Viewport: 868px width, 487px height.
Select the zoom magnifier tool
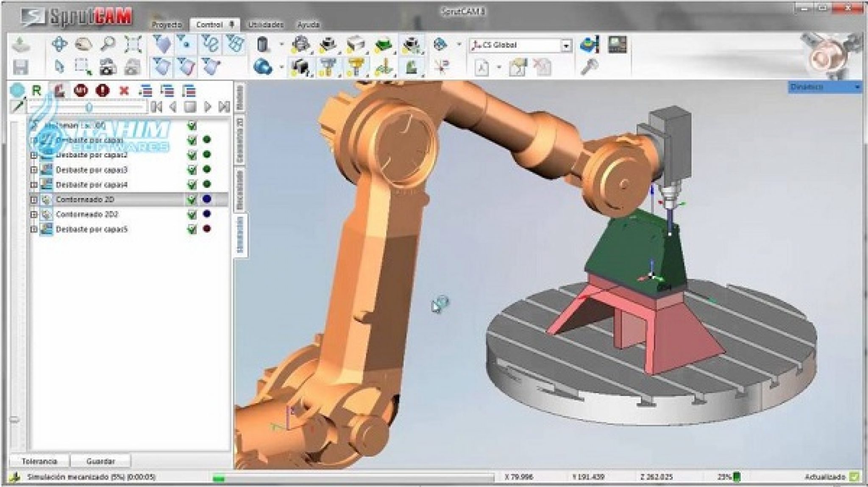point(108,44)
